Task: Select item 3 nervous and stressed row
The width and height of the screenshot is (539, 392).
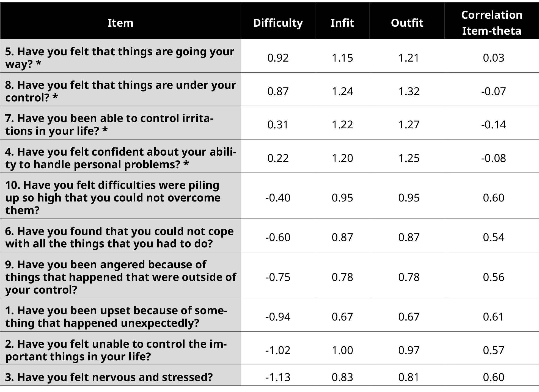Action: pyautogui.click(x=269, y=376)
